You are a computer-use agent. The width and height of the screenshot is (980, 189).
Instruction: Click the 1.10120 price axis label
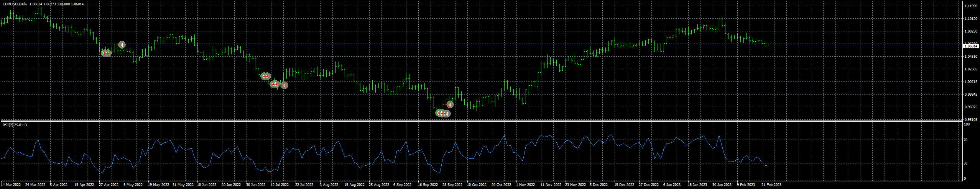(x=971, y=18)
